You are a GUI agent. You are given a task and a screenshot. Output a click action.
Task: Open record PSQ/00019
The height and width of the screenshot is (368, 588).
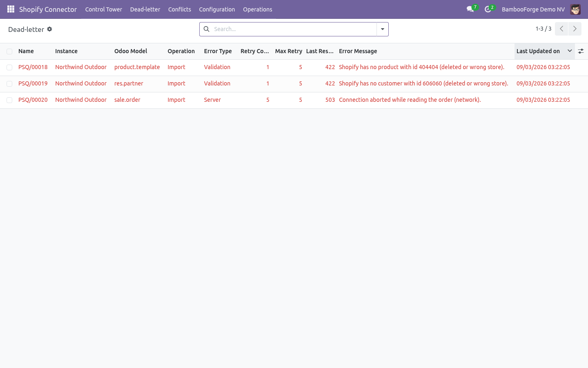point(33,83)
